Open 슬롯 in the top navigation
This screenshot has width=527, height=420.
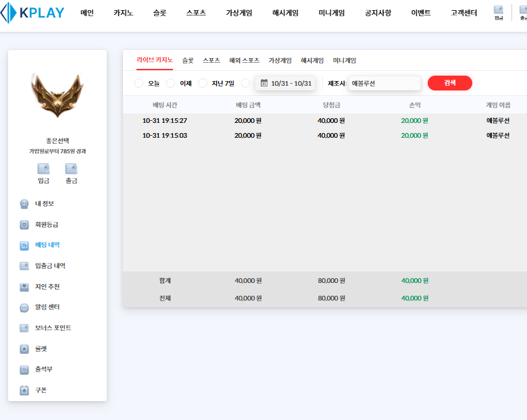(x=159, y=13)
